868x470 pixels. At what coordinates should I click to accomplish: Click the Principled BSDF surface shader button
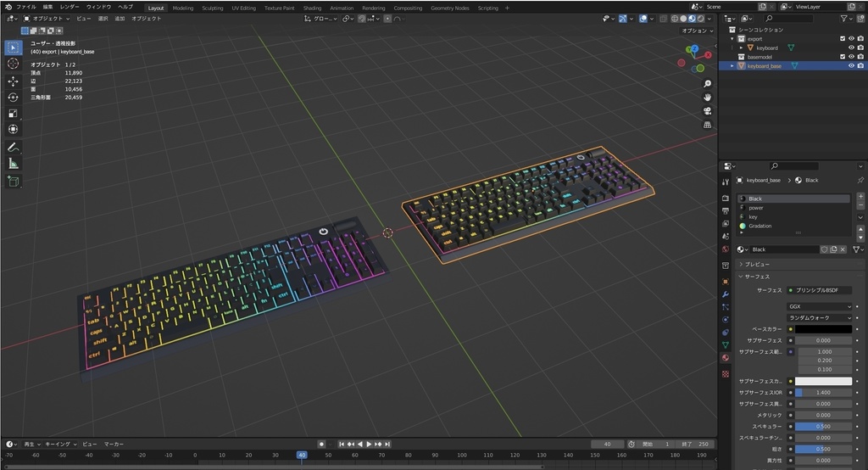click(x=820, y=290)
